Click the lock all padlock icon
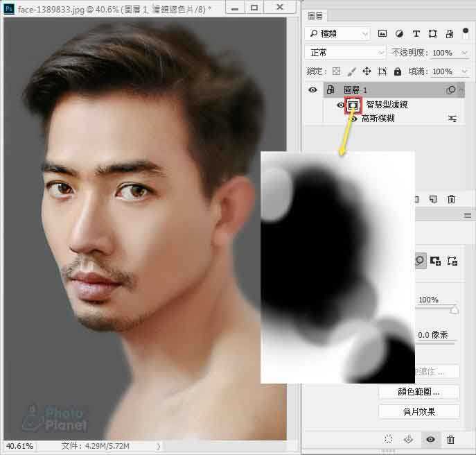476x455 pixels. (x=397, y=71)
